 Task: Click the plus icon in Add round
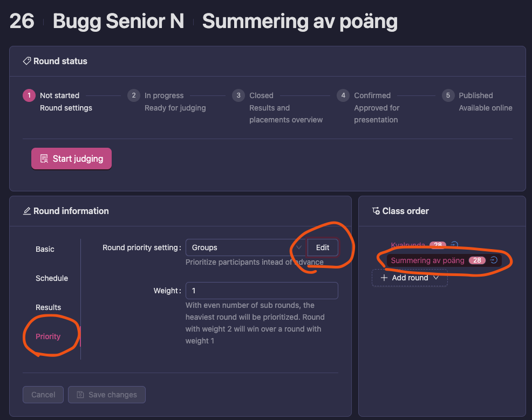tap(384, 278)
